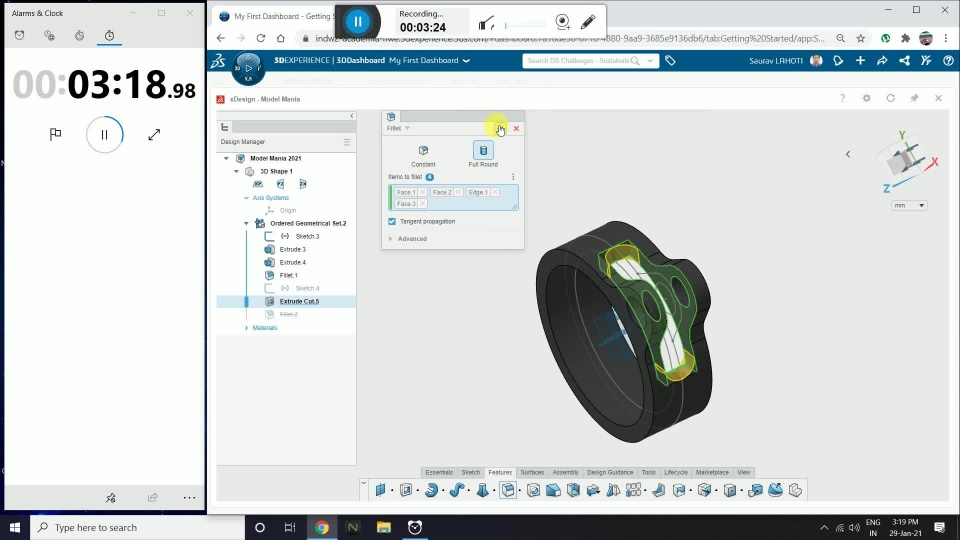
Task: Open the Add plus icon in top bar
Action: click(x=860, y=61)
